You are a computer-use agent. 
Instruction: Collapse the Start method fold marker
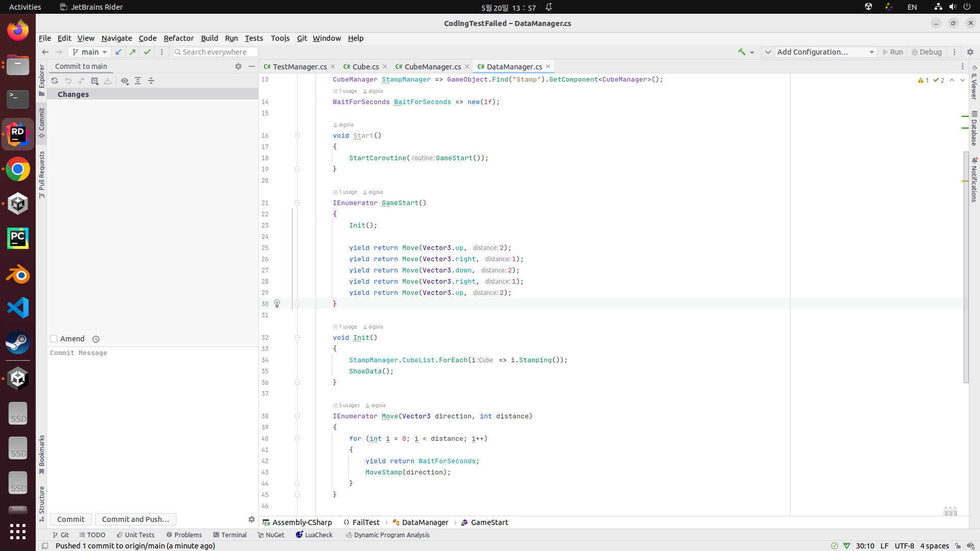(x=297, y=136)
